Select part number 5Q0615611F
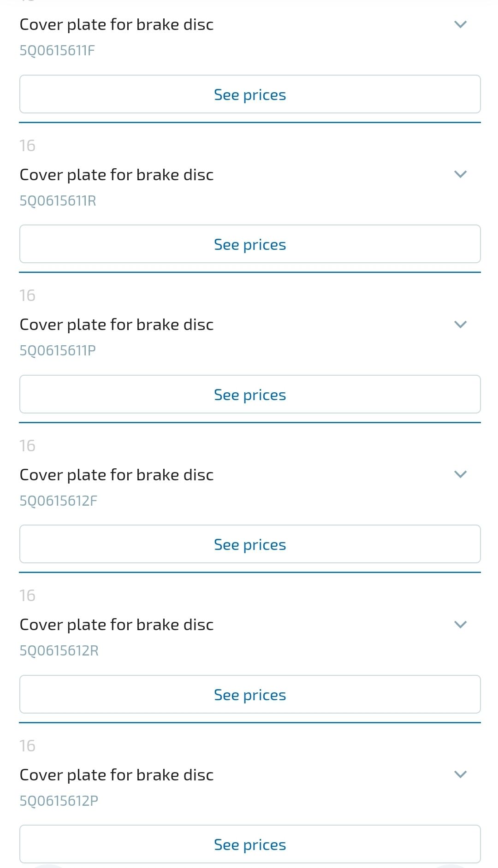Viewport: 498px width, 868px height. tap(57, 50)
